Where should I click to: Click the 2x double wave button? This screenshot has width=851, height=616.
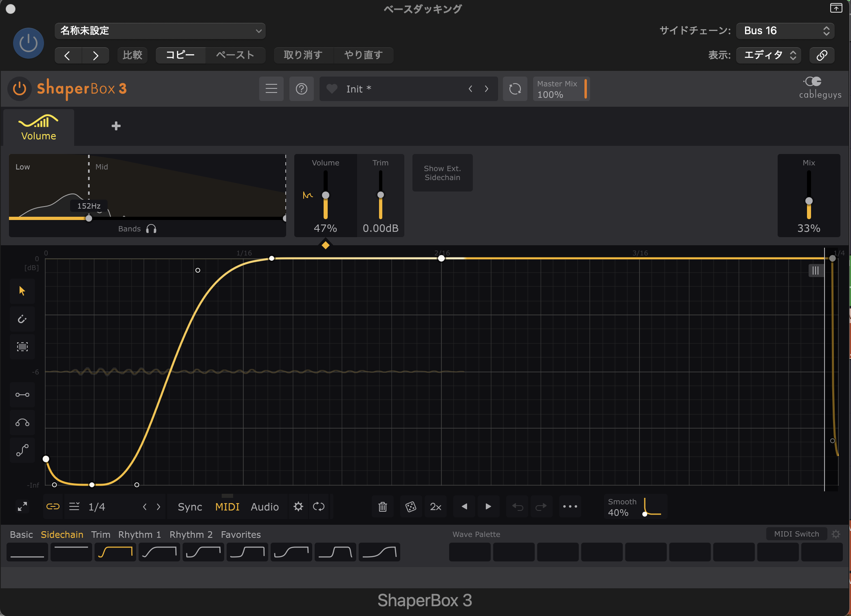click(436, 507)
